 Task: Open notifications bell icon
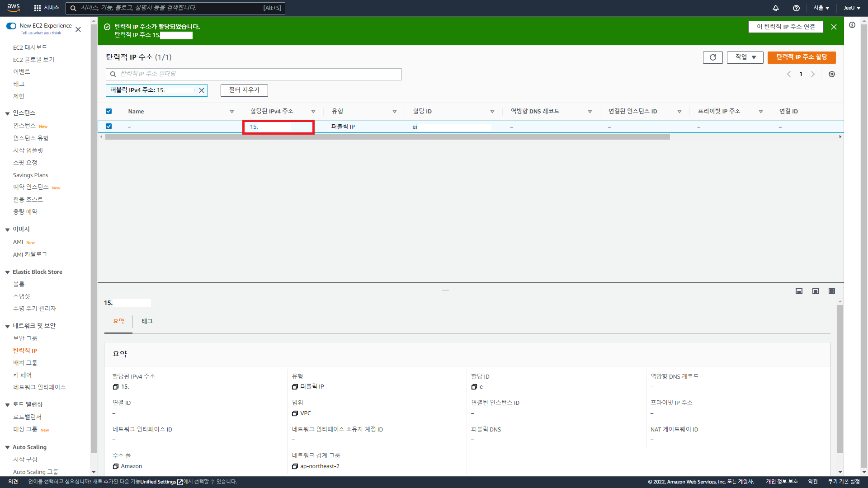[x=775, y=8]
